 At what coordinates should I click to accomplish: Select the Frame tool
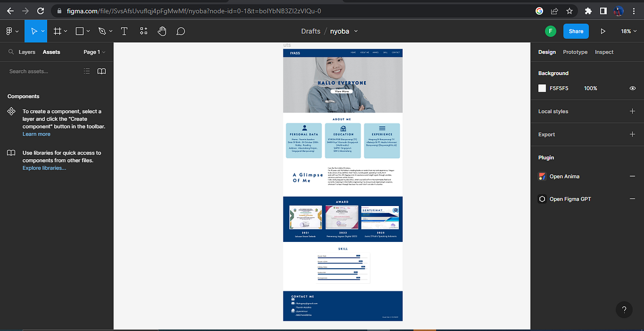(58, 31)
